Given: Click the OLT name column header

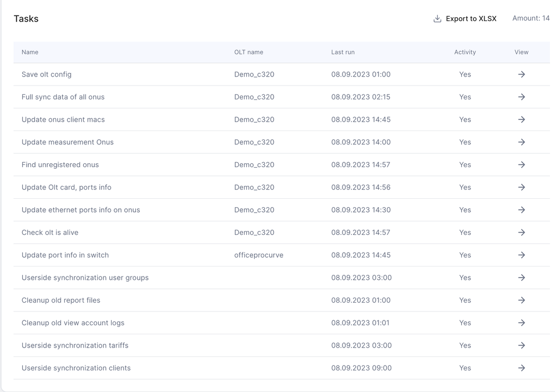Looking at the screenshot, I should (249, 52).
